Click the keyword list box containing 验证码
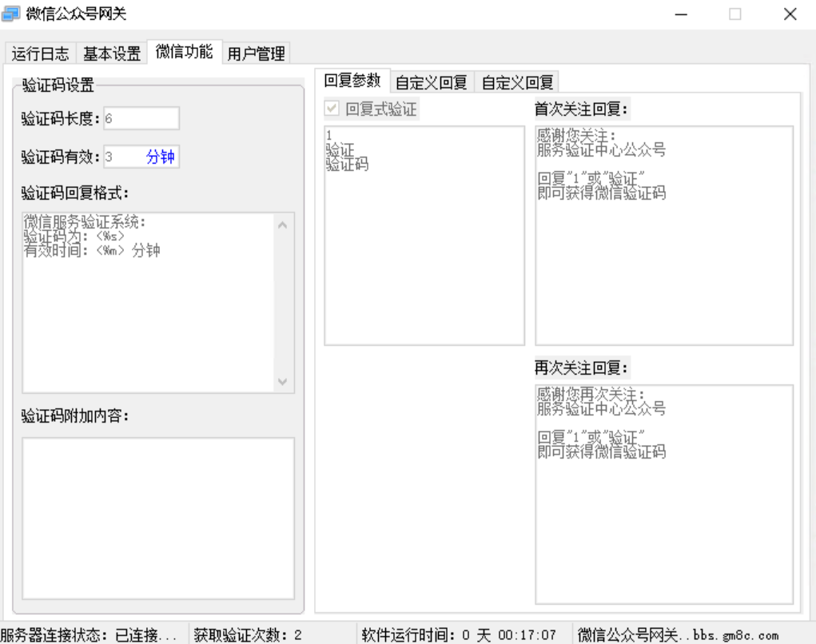 point(424,235)
